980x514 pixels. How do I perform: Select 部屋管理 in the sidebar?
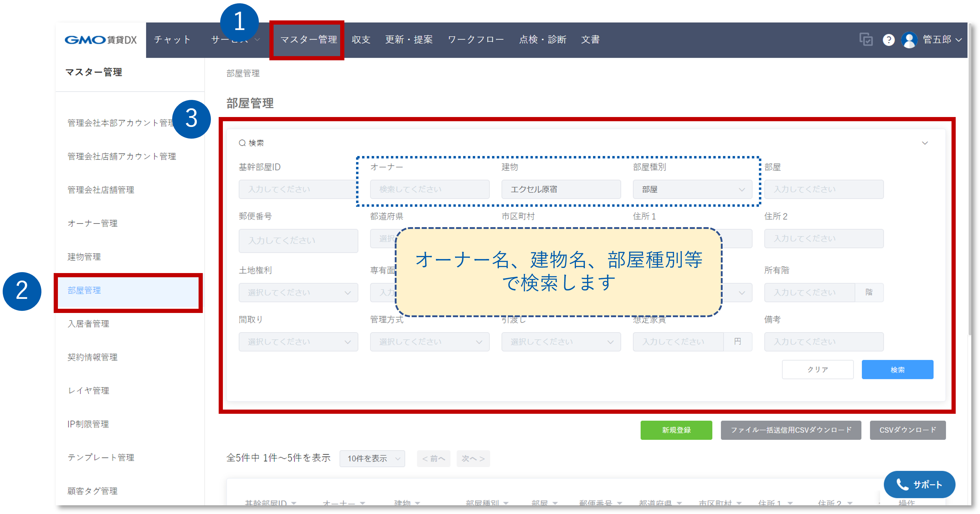(x=84, y=290)
